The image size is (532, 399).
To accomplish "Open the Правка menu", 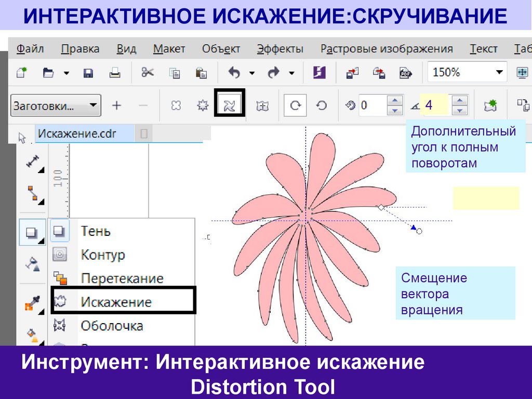I will (x=80, y=49).
